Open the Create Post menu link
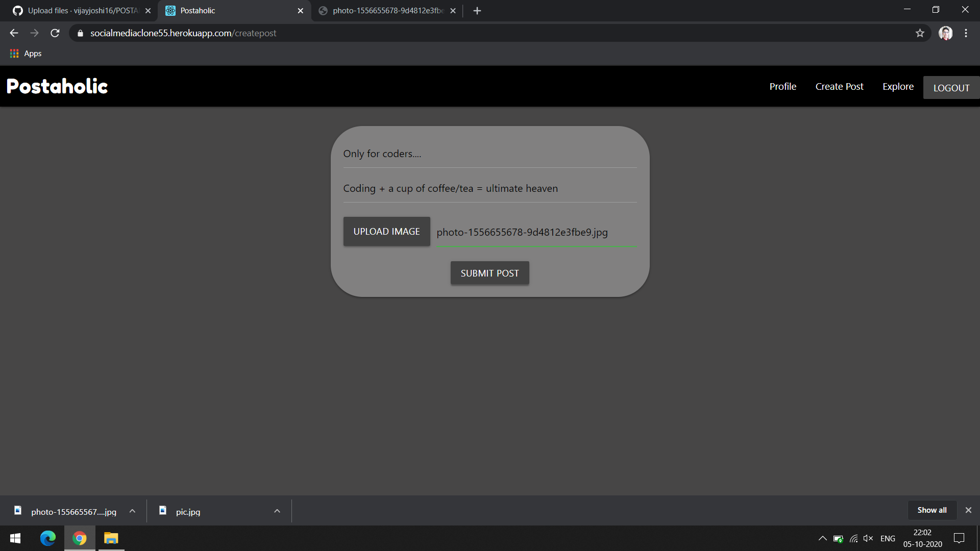This screenshot has height=551, width=980. (x=839, y=87)
